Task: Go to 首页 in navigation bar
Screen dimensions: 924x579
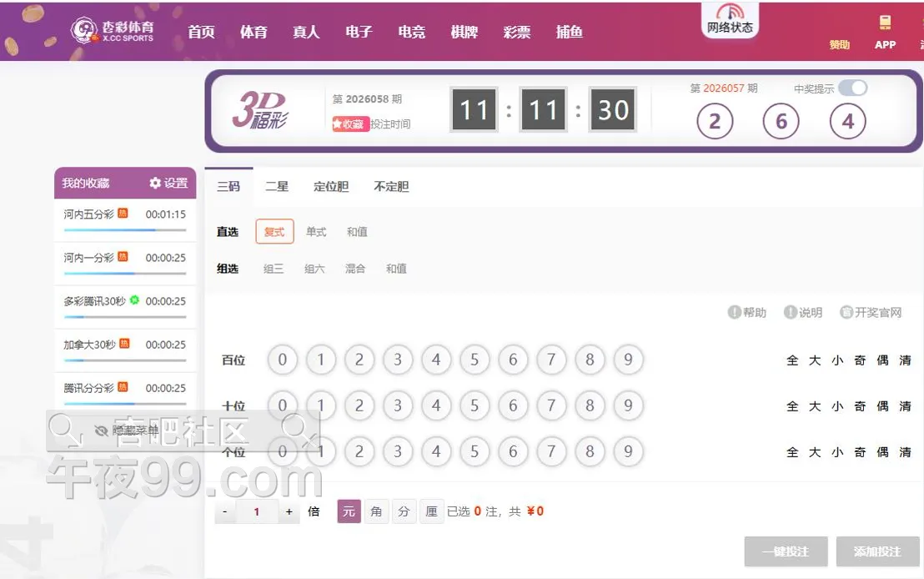Action: (201, 32)
